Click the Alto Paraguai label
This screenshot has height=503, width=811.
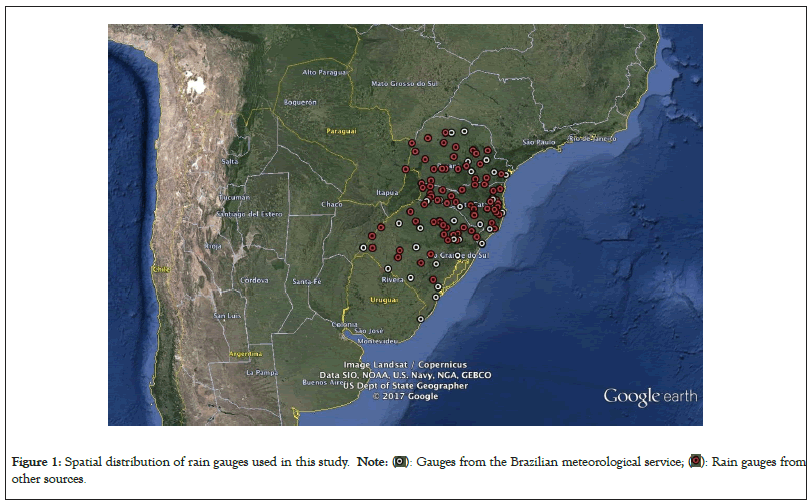coord(323,72)
